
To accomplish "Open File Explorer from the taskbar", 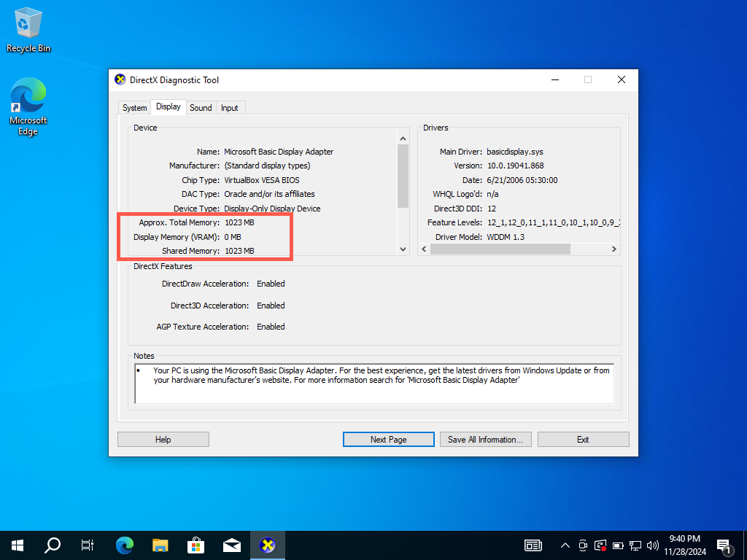I will (x=160, y=545).
